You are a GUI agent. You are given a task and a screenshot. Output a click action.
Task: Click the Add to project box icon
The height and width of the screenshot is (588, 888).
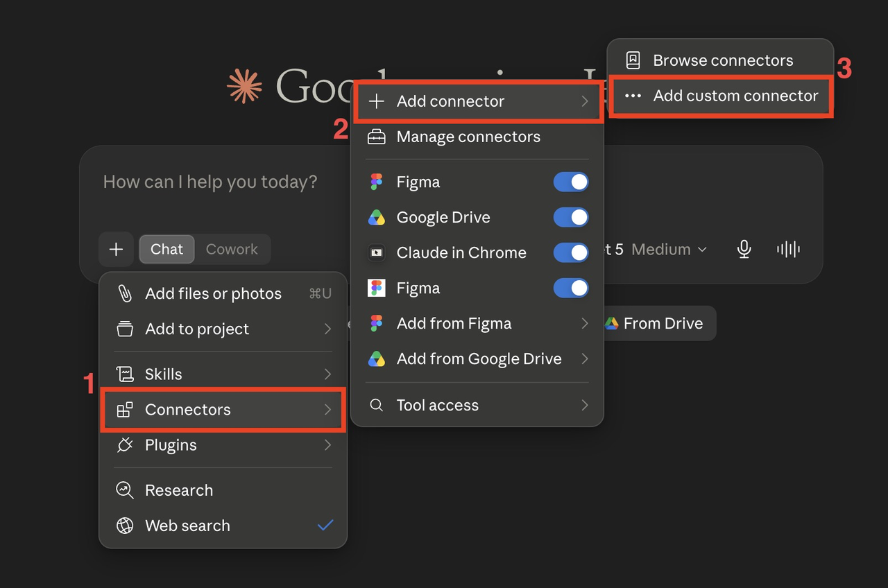point(125,329)
